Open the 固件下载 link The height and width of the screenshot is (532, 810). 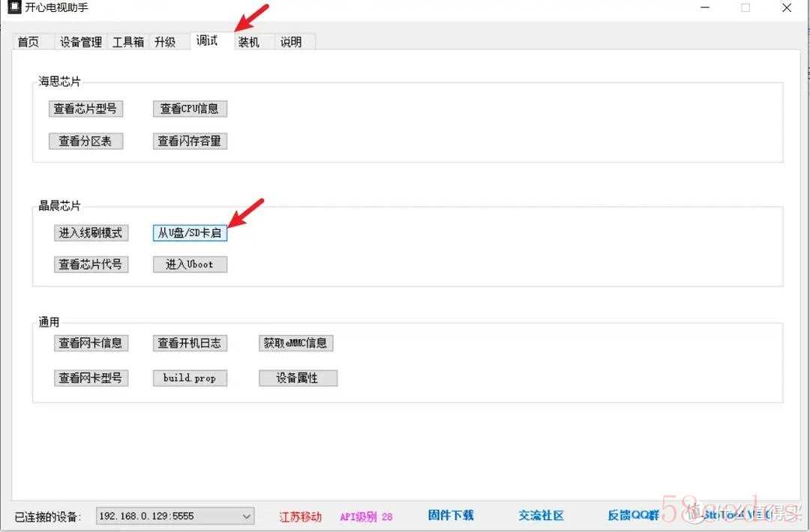pos(451,515)
